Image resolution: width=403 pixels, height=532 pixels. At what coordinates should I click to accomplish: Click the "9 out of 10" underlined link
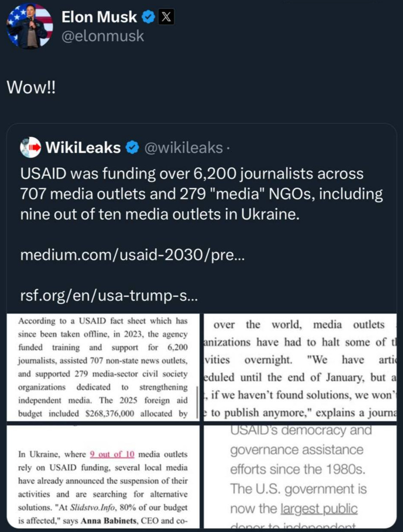click(113, 454)
